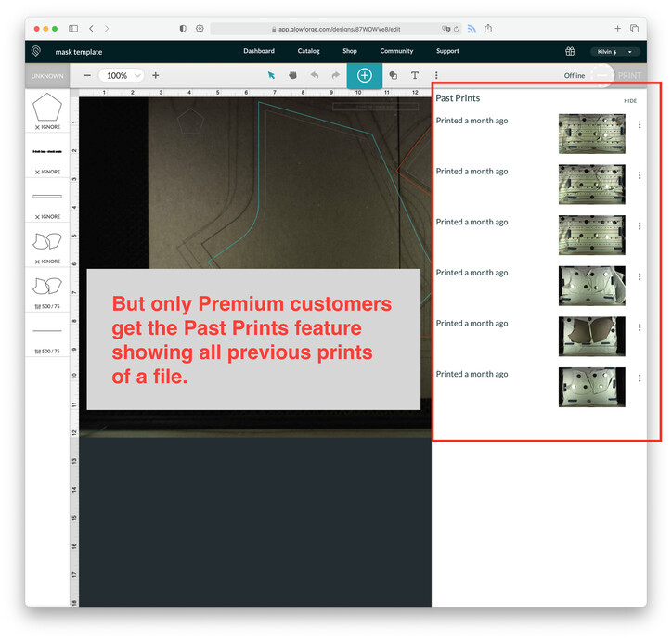Select the text T tool
Viewport: 672px width, 640px height.
point(415,75)
